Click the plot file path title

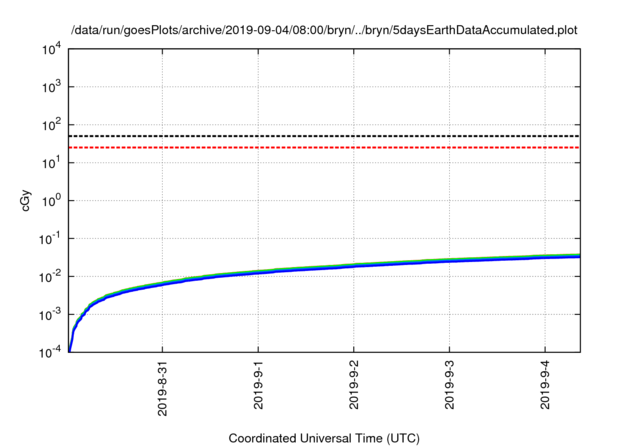pos(324,30)
